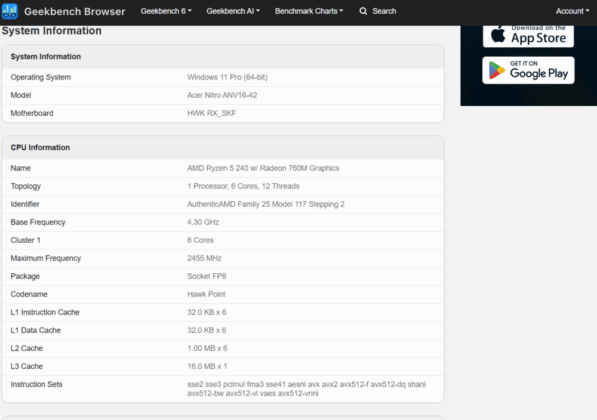Image resolution: width=597 pixels, height=420 pixels.
Task: Click the Google Play triangle icon
Action: pos(496,70)
